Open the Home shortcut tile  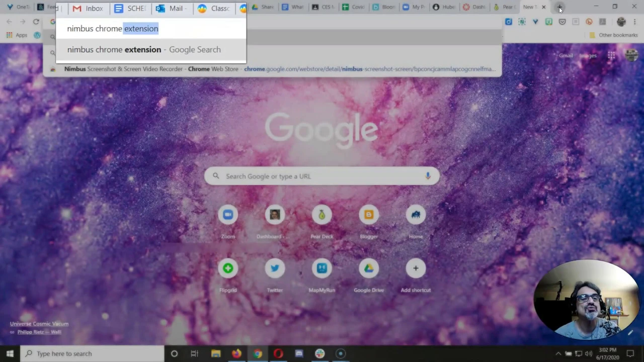click(x=416, y=222)
